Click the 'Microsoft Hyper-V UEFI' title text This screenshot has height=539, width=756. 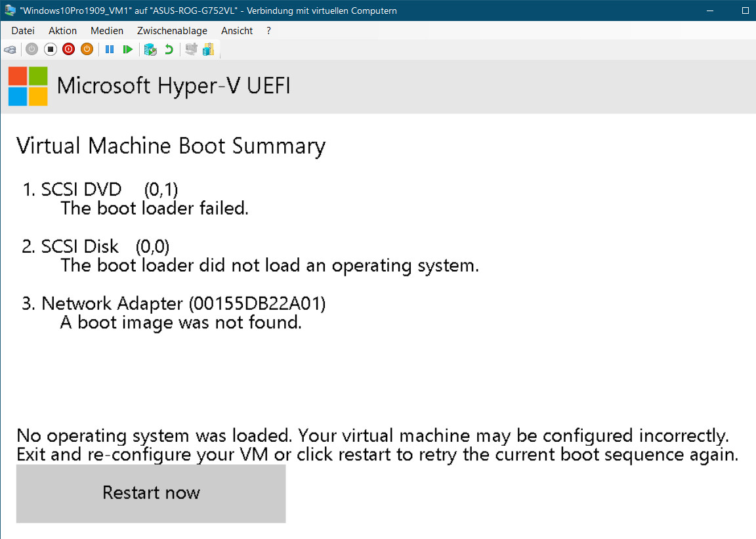point(173,87)
